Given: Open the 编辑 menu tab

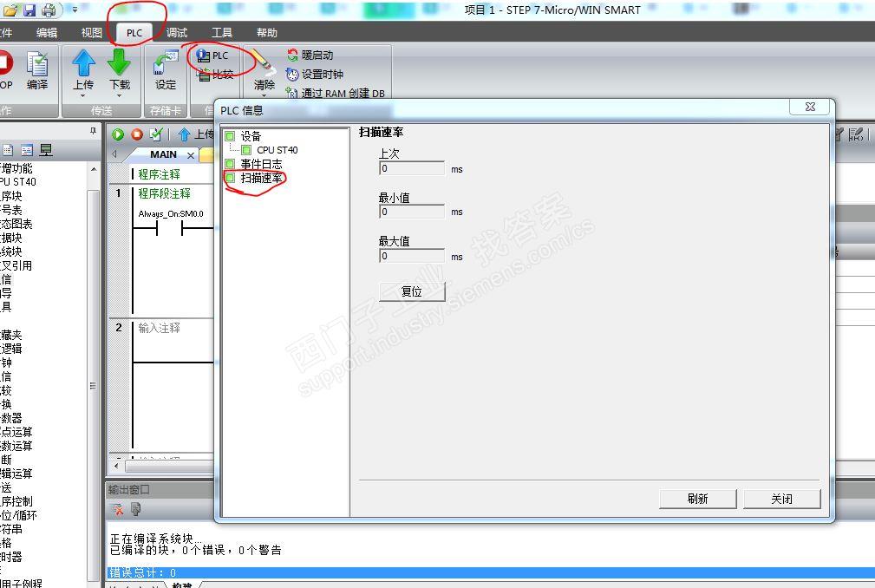Looking at the screenshot, I should pos(47,33).
